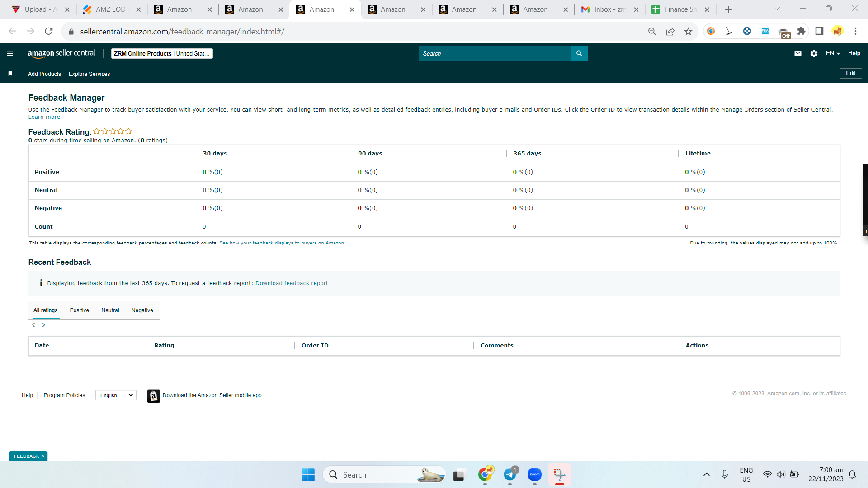Click the ENG US input language indicator
Screen dimensions: 868x488
tap(746, 474)
